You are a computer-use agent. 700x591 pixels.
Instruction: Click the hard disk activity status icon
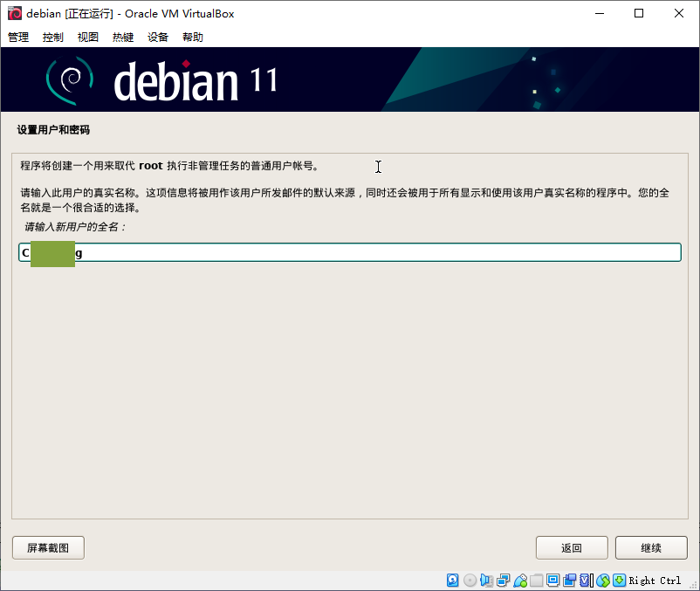tap(452, 580)
